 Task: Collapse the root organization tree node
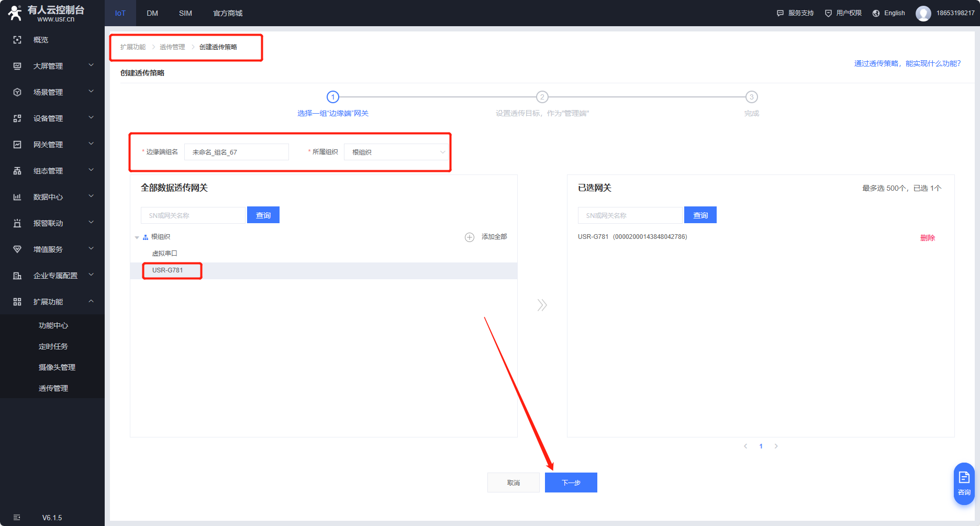click(x=137, y=237)
